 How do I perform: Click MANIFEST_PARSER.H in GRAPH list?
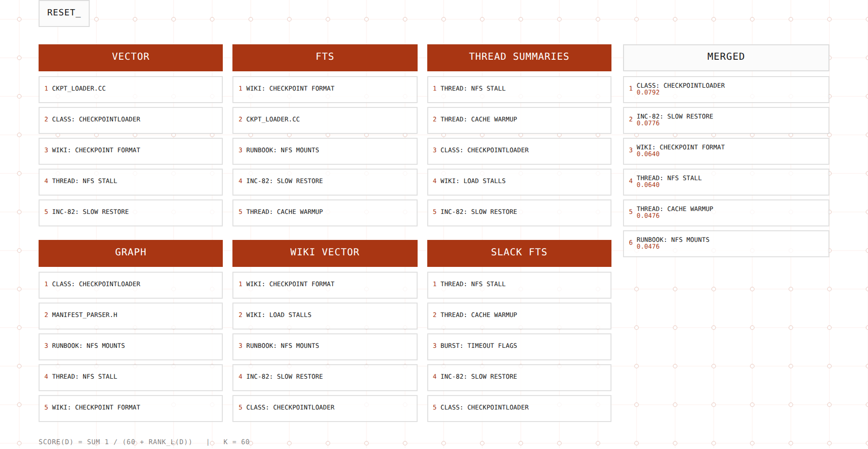(131, 316)
